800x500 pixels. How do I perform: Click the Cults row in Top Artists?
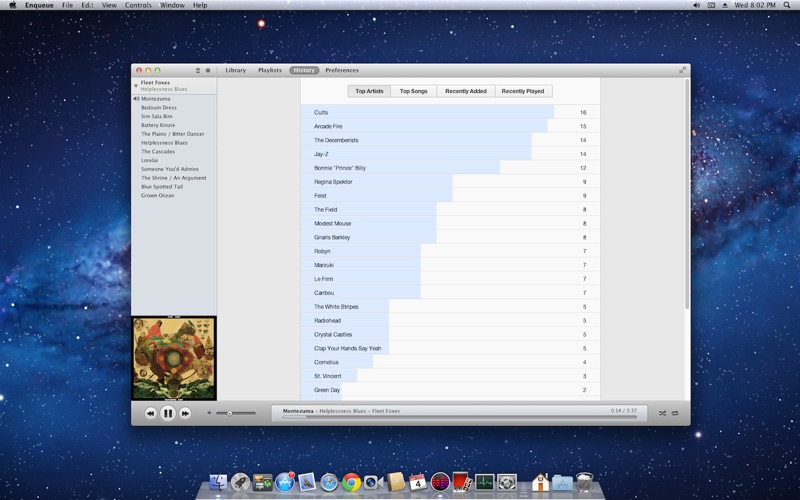(450, 112)
